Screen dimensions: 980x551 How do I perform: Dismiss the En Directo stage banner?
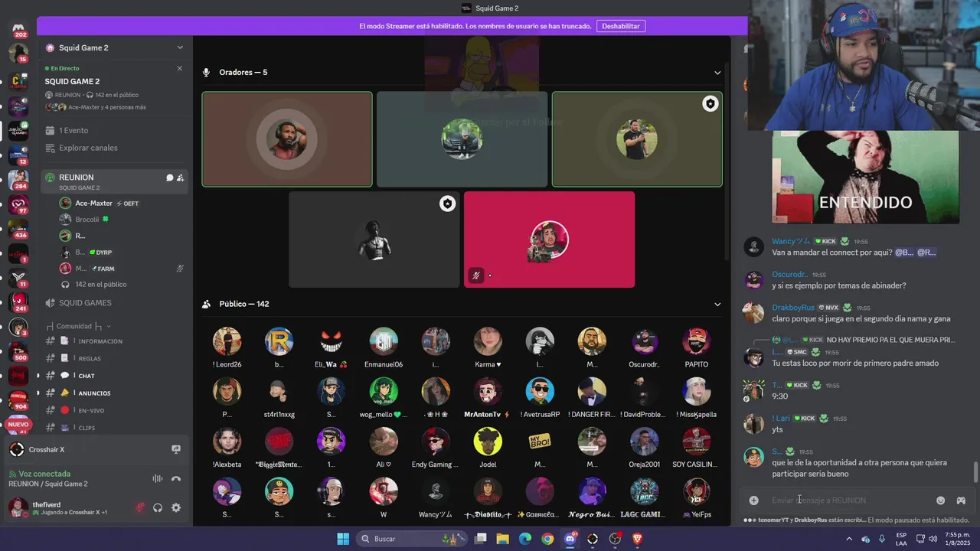point(180,68)
